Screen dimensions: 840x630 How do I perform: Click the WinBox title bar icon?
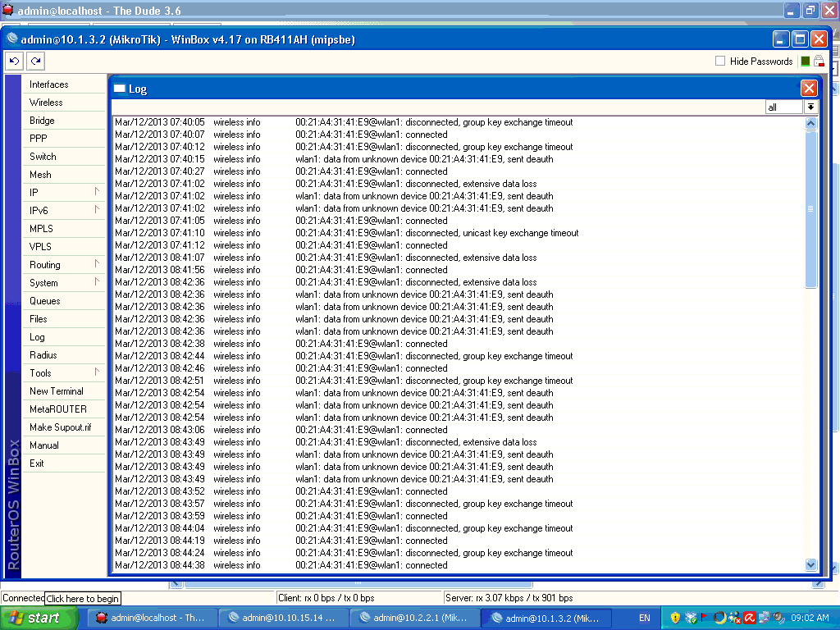pos(11,39)
